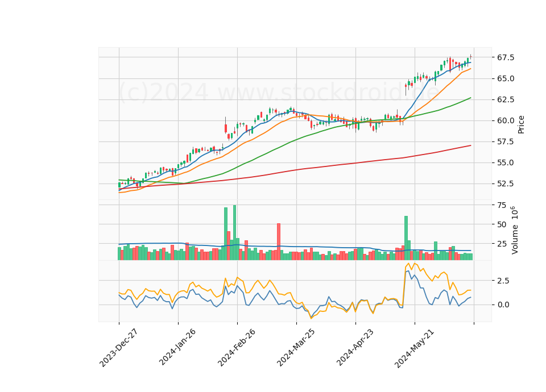Click the 2024-Mar-25 date label
546x392 pixels.
tap(296, 348)
